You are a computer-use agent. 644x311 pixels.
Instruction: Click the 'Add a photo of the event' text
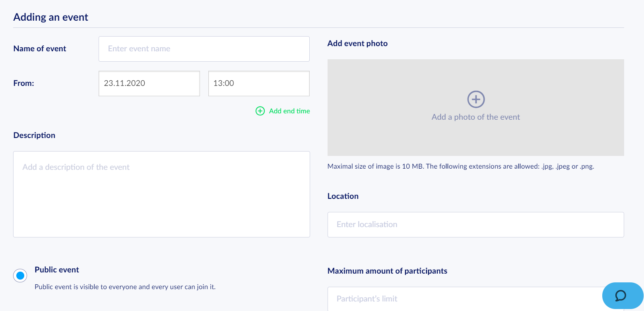click(x=476, y=117)
